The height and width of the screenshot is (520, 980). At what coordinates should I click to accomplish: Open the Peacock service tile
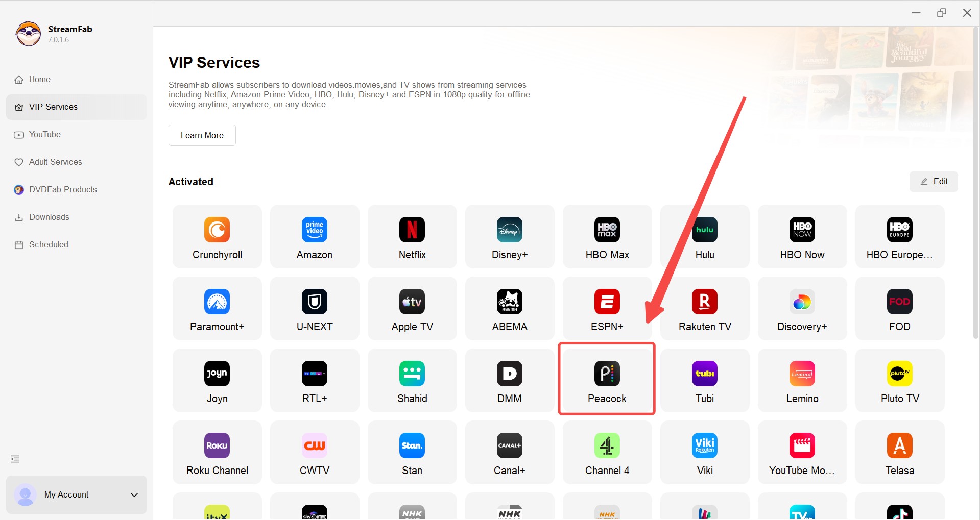[x=607, y=380]
